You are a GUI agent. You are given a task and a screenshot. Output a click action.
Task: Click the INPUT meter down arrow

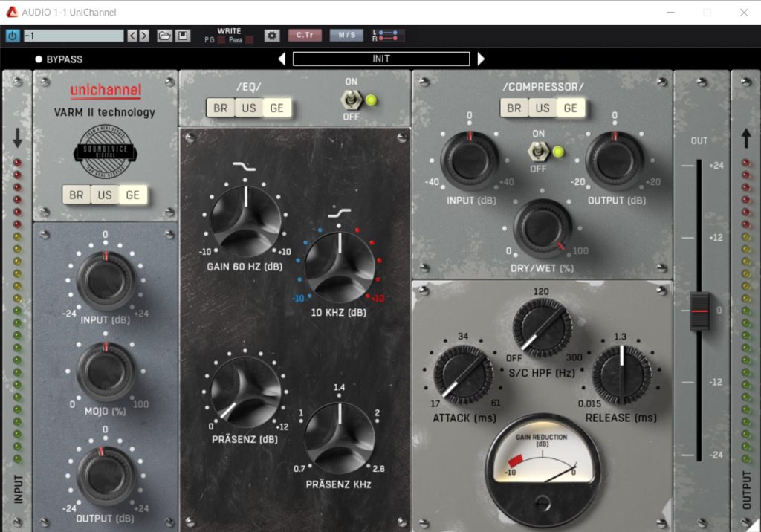[x=18, y=138]
